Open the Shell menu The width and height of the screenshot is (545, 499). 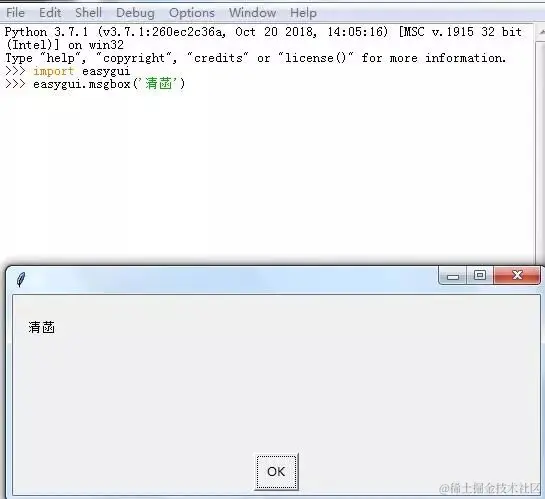pyautogui.click(x=88, y=13)
